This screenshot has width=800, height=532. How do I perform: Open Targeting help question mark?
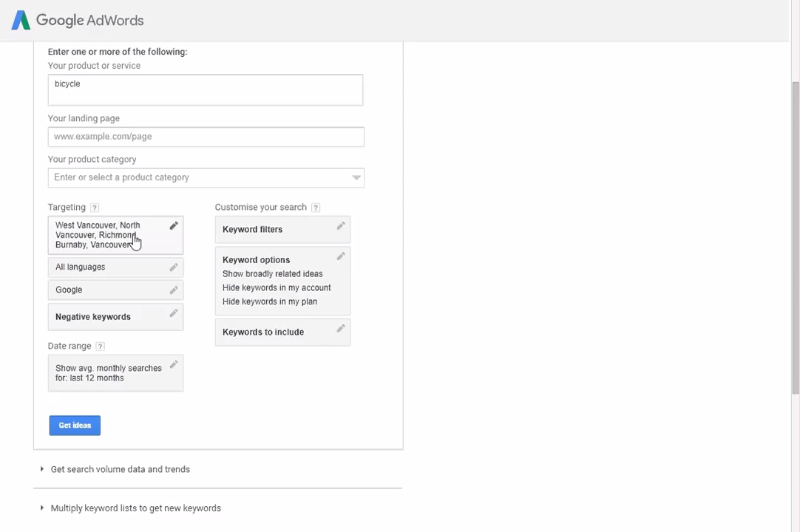(x=95, y=208)
